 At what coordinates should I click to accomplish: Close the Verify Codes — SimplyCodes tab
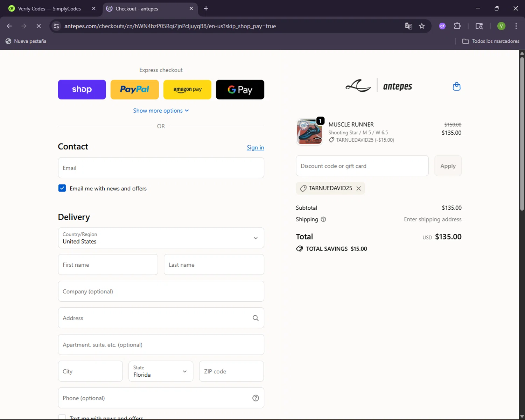pos(93,8)
